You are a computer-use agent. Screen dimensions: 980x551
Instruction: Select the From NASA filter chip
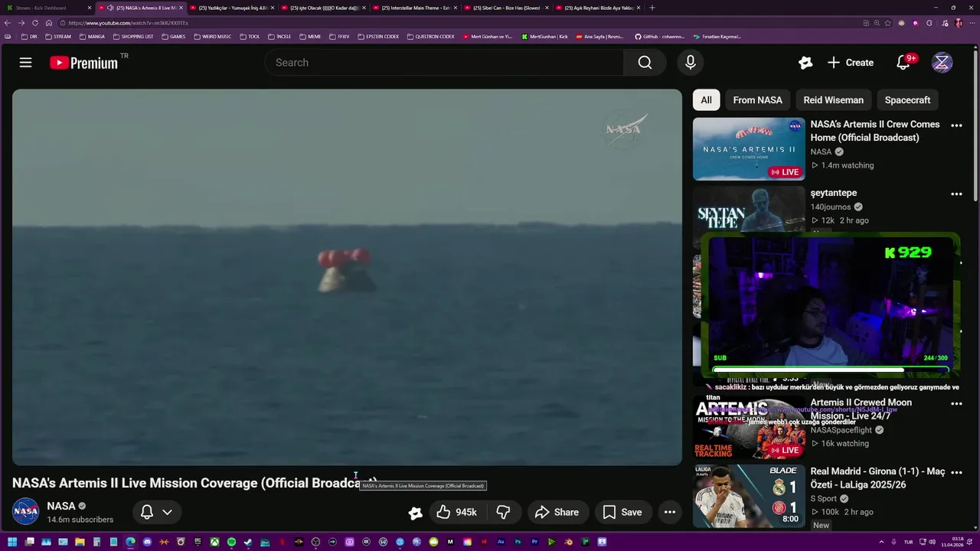[x=757, y=100]
